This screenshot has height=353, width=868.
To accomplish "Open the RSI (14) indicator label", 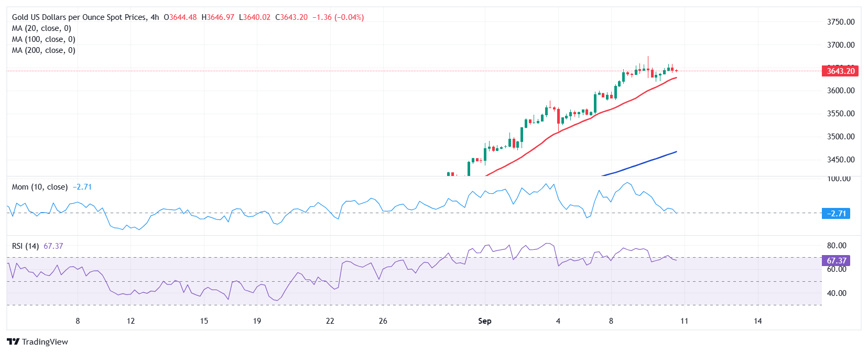I will point(25,246).
